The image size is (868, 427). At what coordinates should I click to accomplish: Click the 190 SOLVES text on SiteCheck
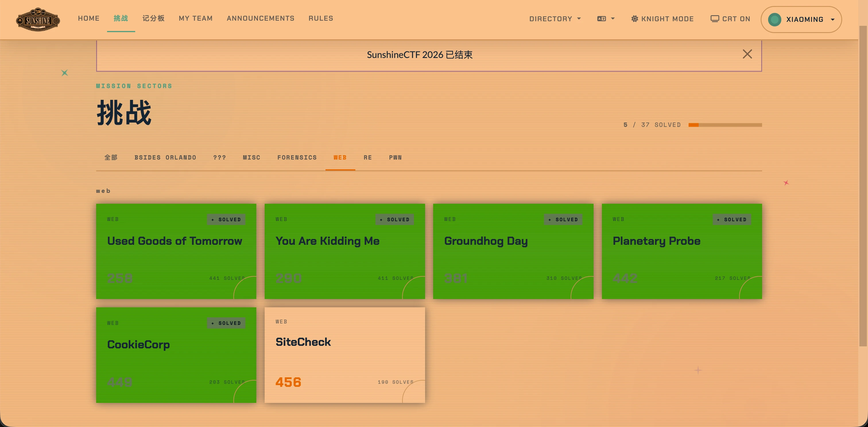pos(396,382)
